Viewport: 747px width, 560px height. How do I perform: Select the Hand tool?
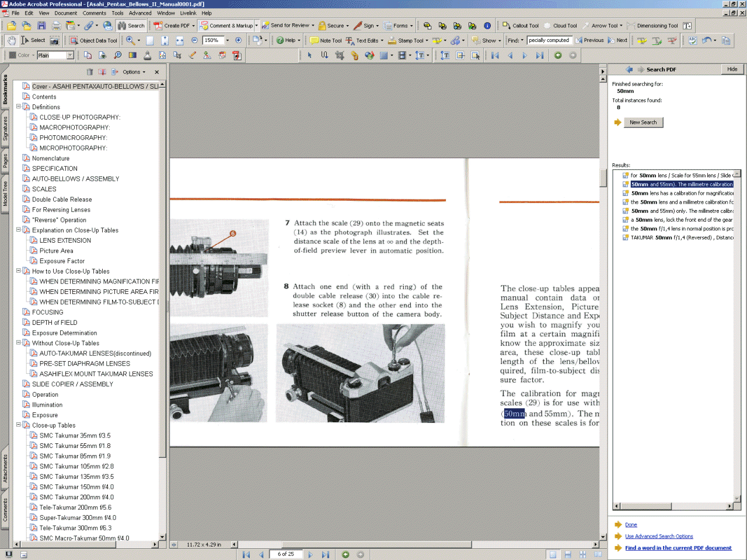(x=12, y=40)
